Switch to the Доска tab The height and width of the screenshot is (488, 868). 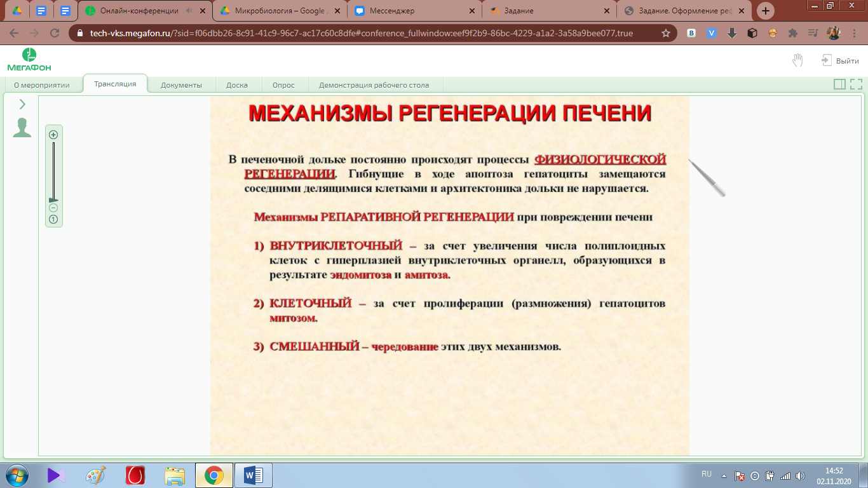point(237,85)
